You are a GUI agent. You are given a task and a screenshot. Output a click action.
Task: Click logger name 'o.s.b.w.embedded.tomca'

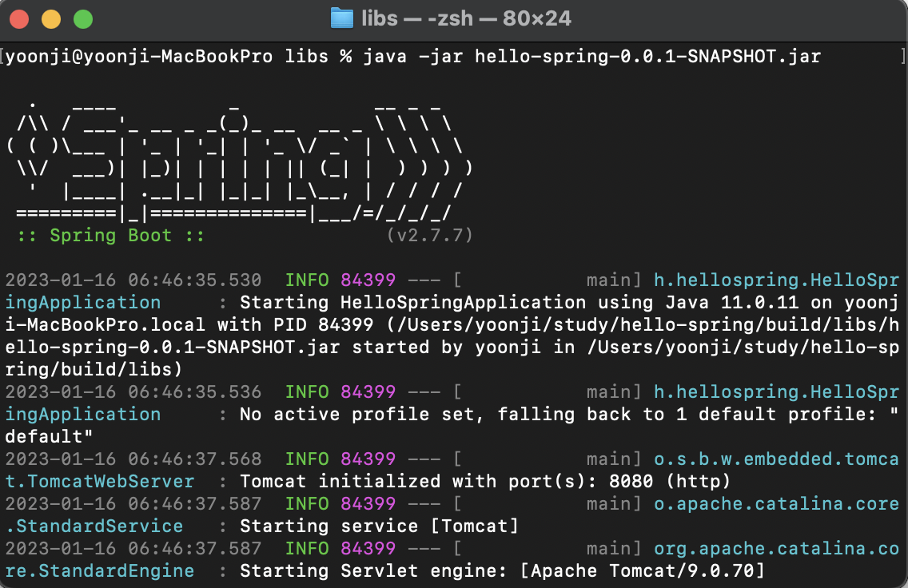pos(776,459)
